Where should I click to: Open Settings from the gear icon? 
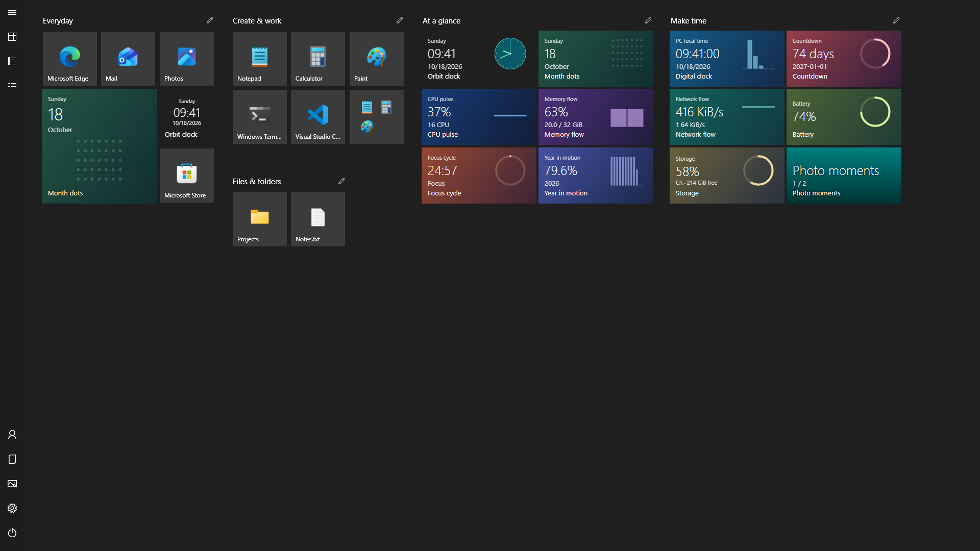pyautogui.click(x=12, y=508)
